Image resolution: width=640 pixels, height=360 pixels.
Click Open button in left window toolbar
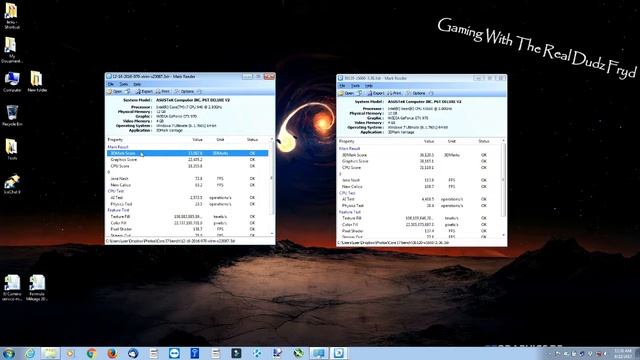pos(114,91)
